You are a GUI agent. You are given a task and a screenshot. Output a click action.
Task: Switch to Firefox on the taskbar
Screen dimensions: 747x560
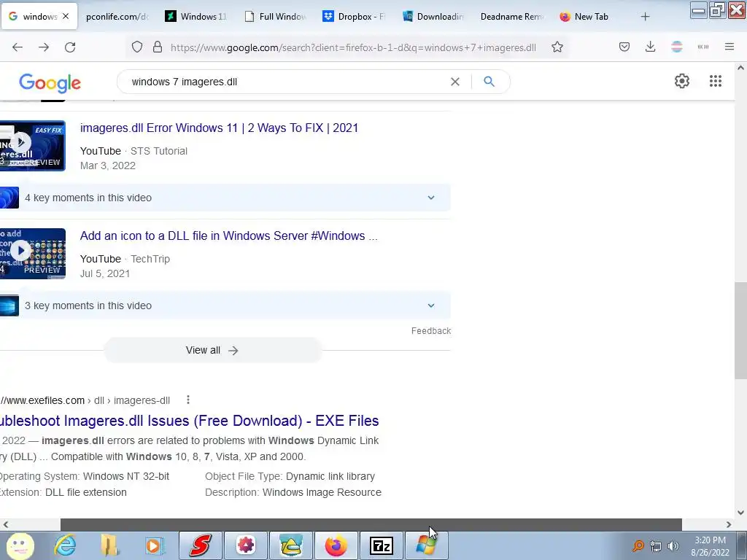336,545
